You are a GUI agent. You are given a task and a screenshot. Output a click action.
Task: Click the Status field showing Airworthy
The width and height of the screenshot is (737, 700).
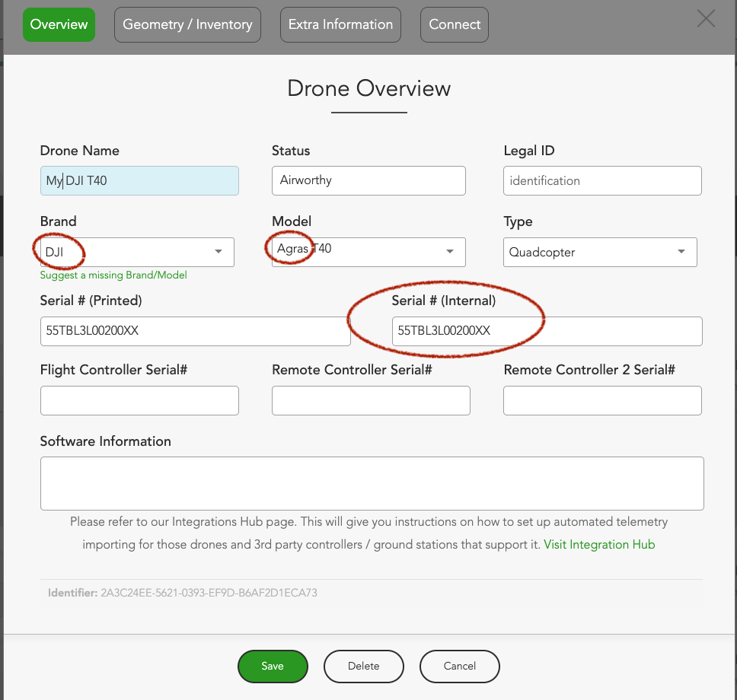368,180
